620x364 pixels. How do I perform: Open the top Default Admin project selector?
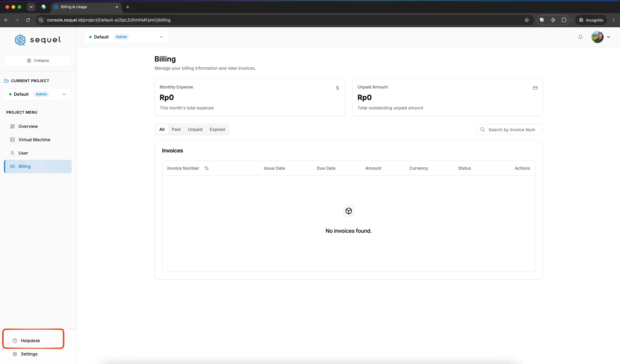(x=127, y=37)
